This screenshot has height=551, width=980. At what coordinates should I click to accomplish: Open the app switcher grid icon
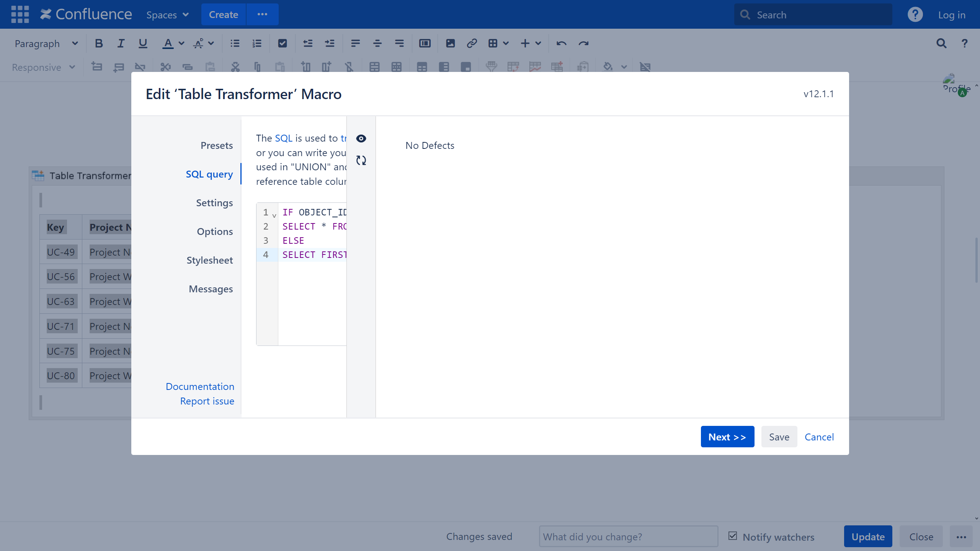point(20,15)
